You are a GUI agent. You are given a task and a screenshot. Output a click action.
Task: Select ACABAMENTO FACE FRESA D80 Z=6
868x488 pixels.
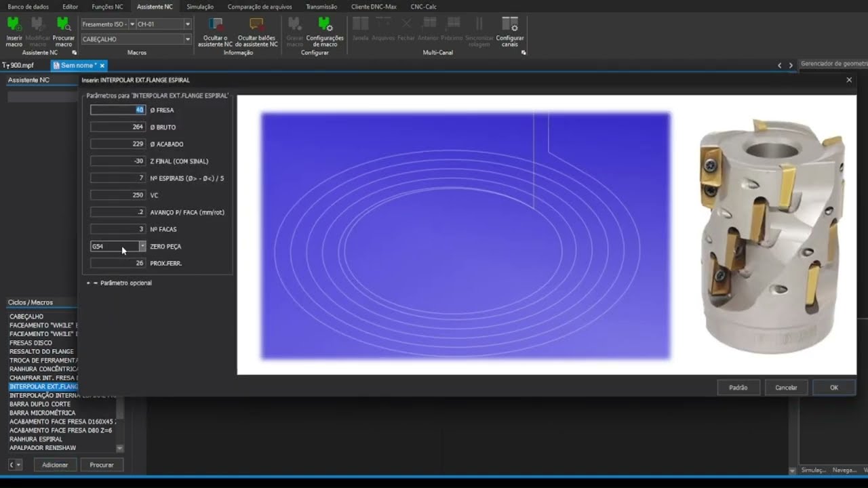click(x=62, y=430)
